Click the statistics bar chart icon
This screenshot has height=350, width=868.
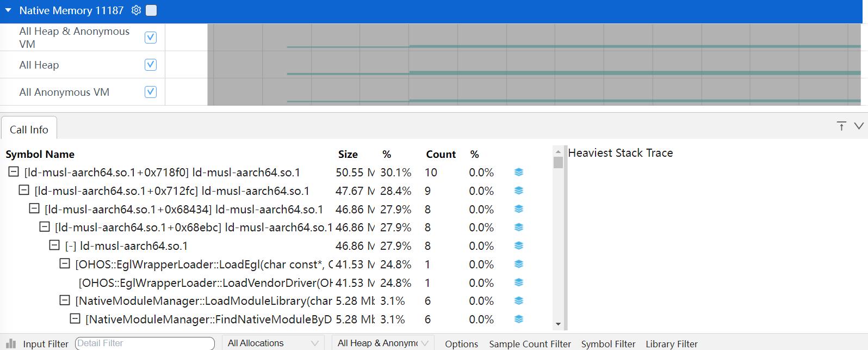[11, 343]
